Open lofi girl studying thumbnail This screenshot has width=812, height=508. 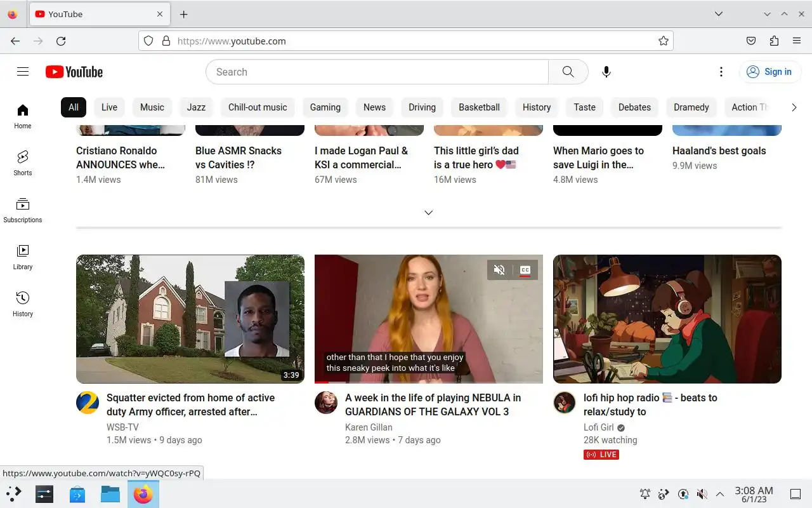click(x=667, y=319)
